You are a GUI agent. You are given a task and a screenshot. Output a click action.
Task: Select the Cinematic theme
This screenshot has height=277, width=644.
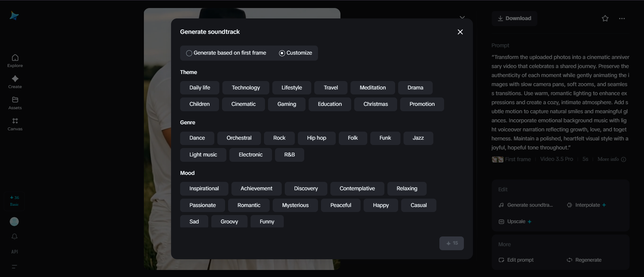tap(244, 104)
